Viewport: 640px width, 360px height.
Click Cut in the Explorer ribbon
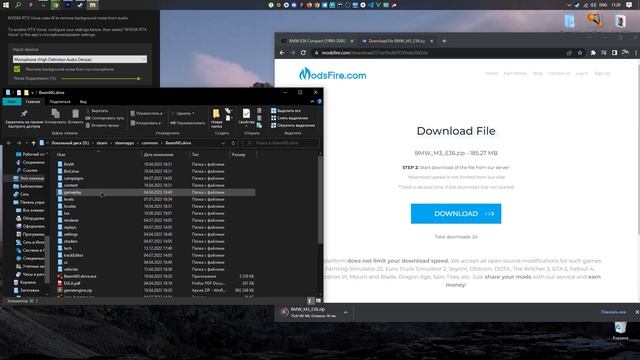[97, 111]
